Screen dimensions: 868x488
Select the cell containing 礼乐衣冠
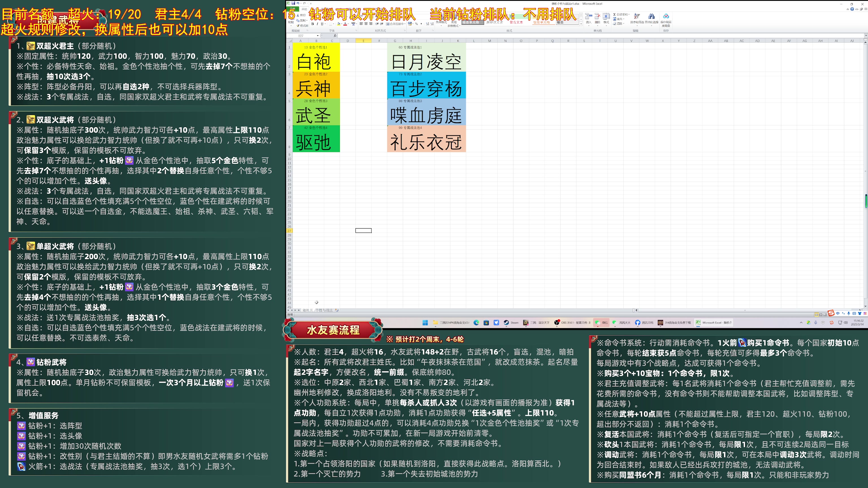[x=426, y=141]
